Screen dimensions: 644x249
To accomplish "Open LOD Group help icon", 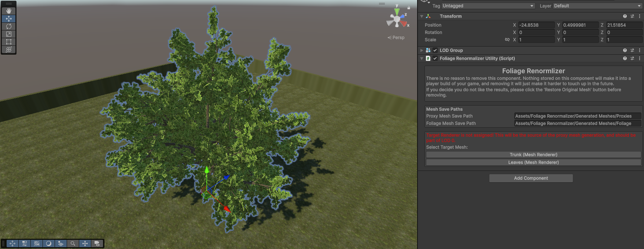I will click(625, 50).
